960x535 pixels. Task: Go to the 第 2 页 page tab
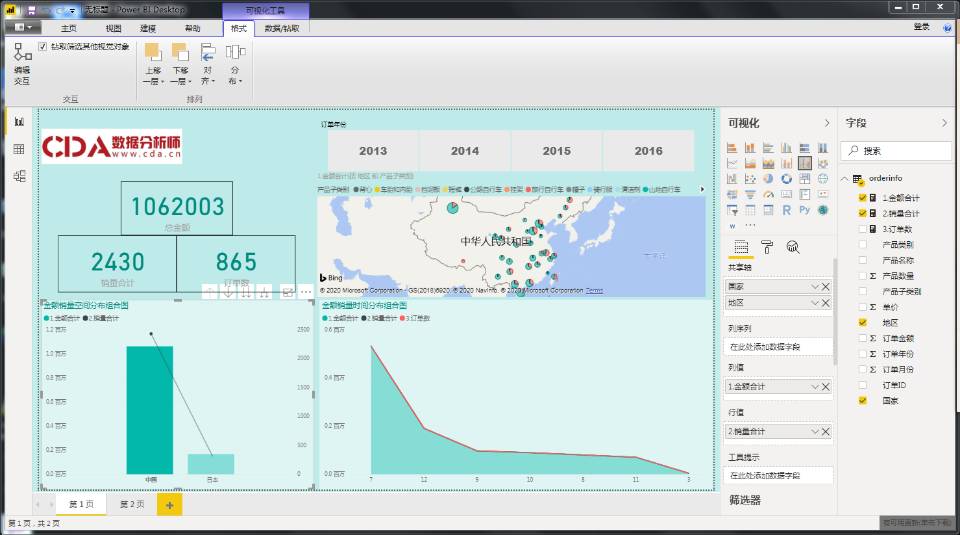[x=131, y=505]
